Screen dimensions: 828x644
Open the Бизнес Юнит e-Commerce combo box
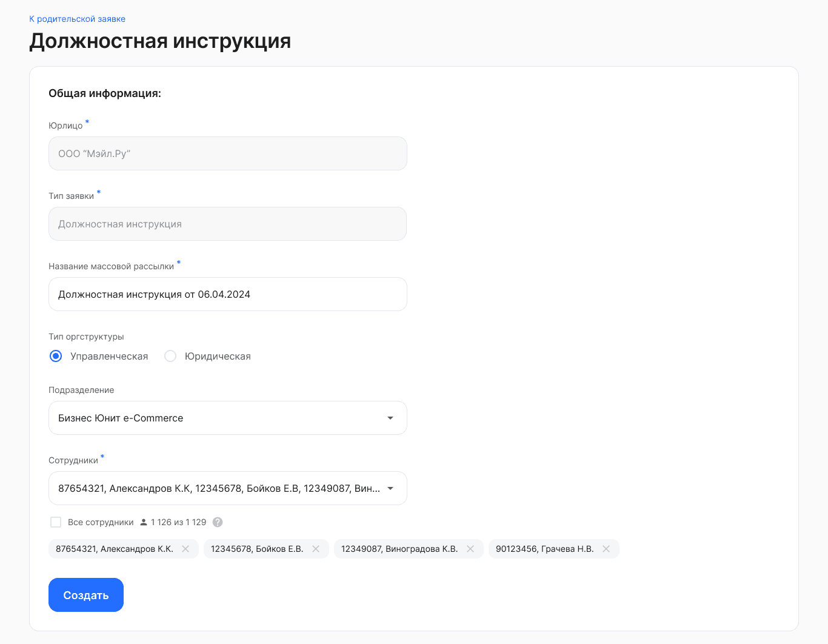[x=228, y=418]
